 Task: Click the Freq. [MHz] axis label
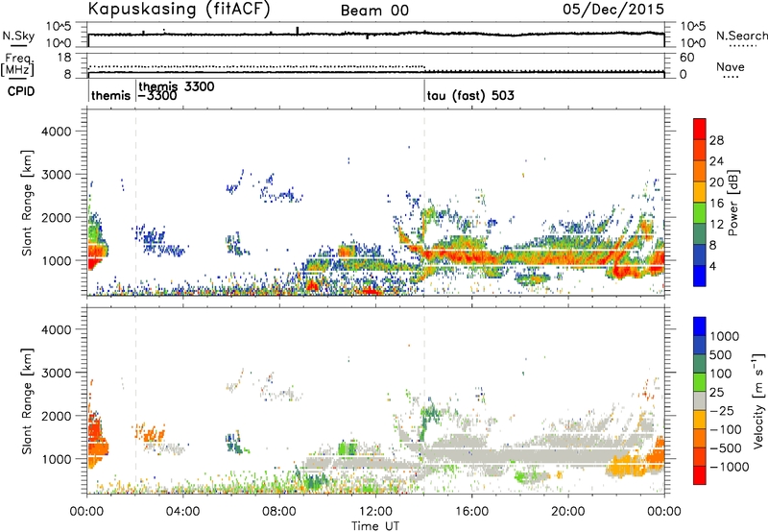point(17,64)
